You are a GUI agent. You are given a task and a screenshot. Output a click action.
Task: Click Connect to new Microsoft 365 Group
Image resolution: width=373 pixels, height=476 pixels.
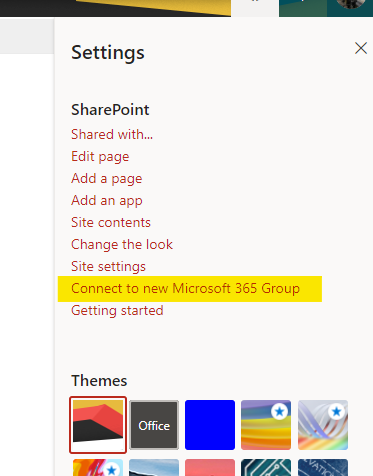click(185, 288)
